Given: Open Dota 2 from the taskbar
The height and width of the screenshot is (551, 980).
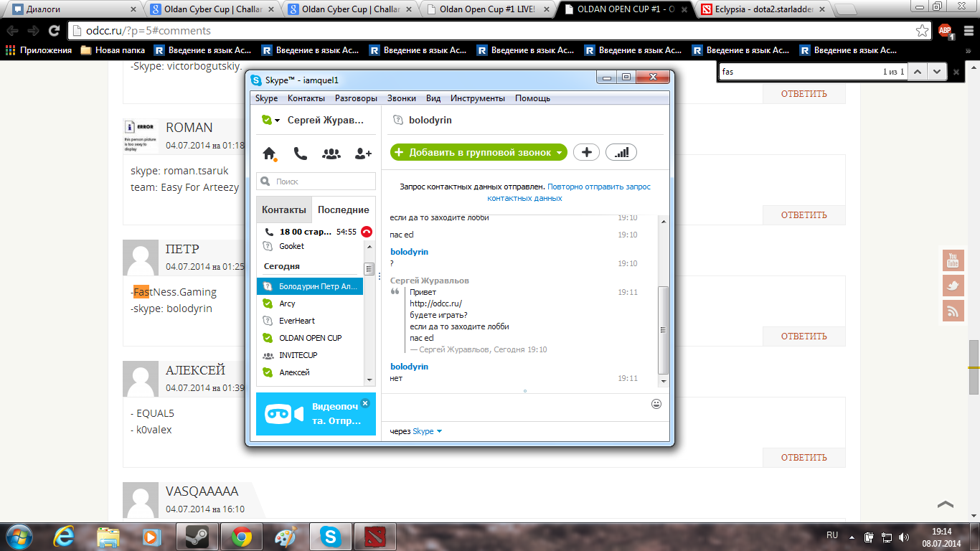Looking at the screenshot, I should 374,537.
